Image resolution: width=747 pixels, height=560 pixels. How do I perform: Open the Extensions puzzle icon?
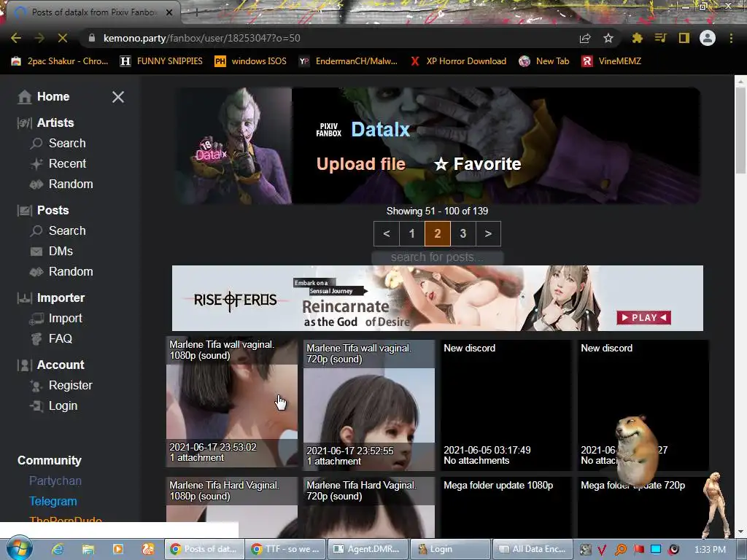pyautogui.click(x=637, y=38)
